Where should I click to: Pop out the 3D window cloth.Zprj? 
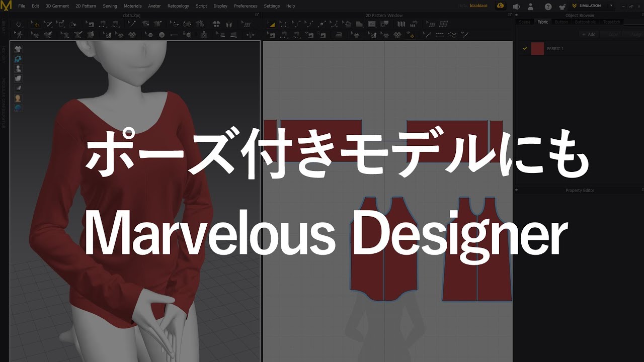pyautogui.click(x=257, y=15)
